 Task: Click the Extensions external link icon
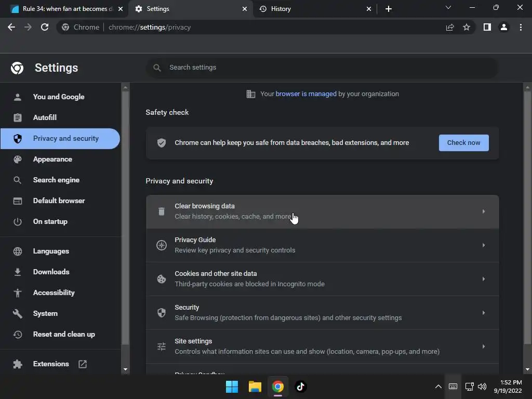83,364
